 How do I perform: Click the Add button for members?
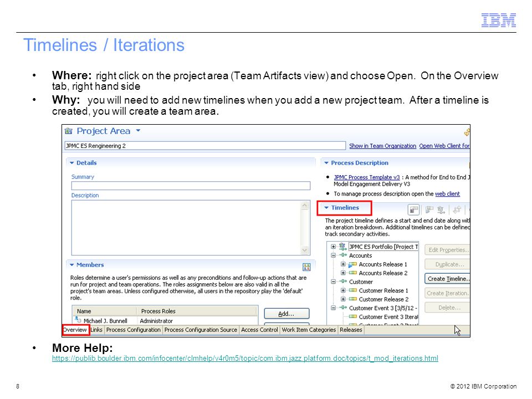(287, 314)
